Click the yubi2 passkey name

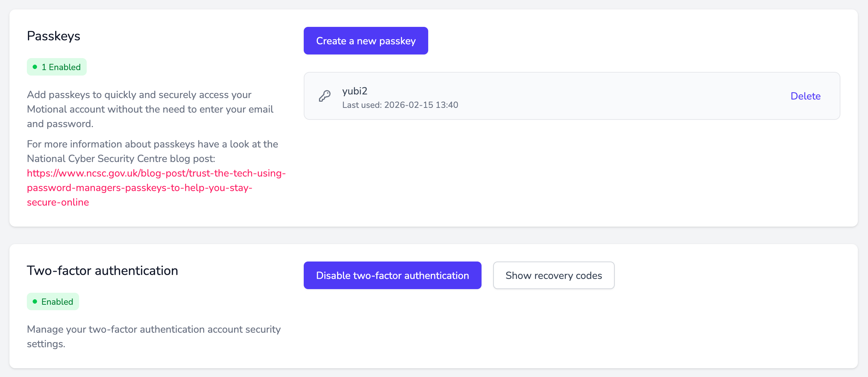355,91
